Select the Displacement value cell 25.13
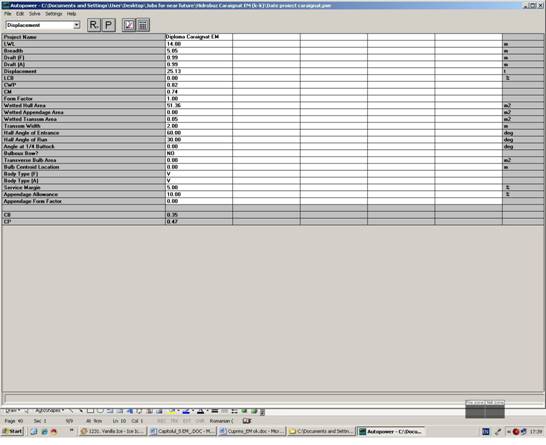This screenshot has width=546, height=445. tap(199, 71)
